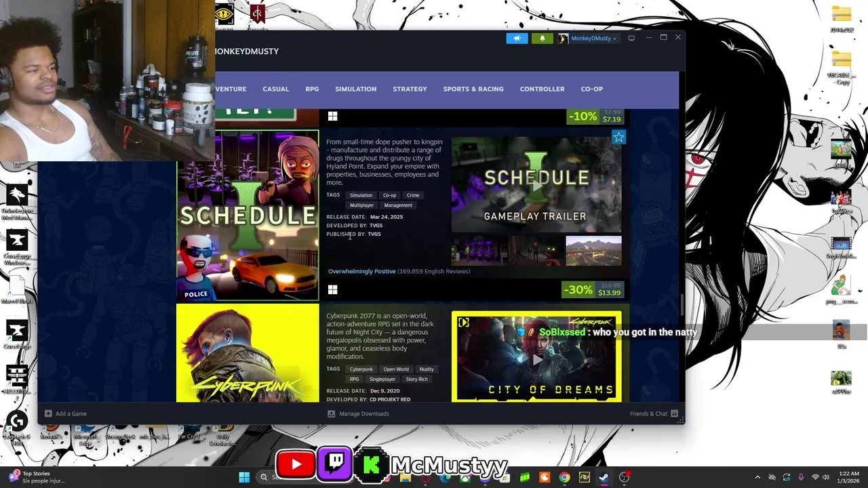Click Add a Game
Screen dimensions: 868x488
(x=66, y=413)
